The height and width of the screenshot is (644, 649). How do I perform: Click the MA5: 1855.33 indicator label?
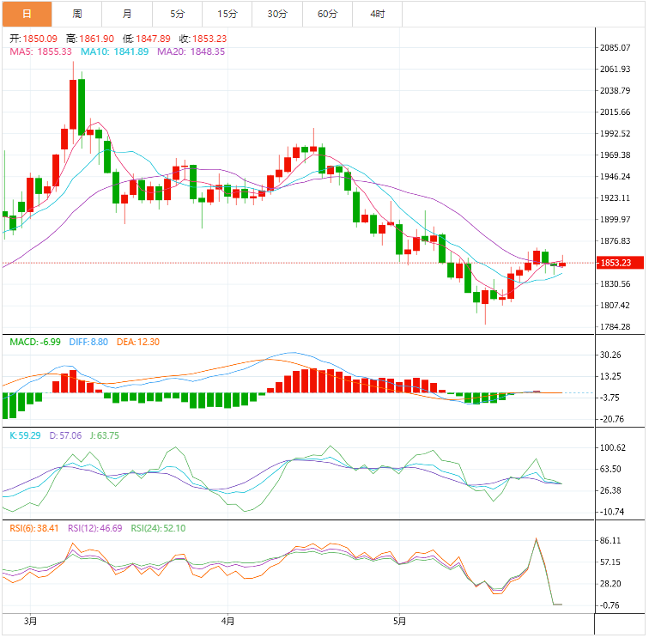[x=40, y=52]
